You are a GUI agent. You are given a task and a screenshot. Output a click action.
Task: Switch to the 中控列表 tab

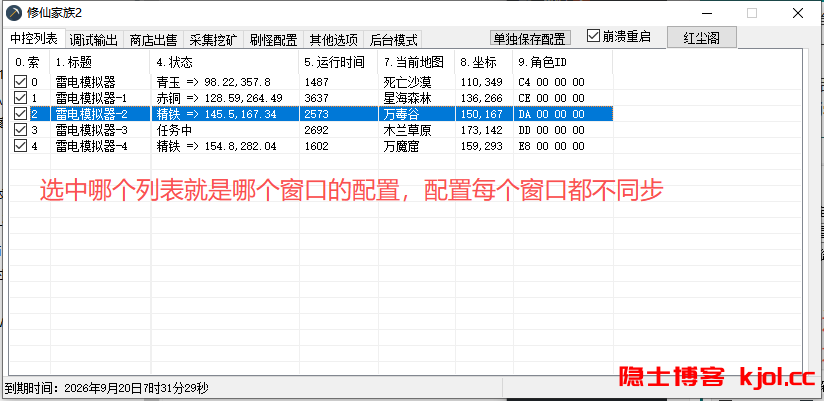34,38
